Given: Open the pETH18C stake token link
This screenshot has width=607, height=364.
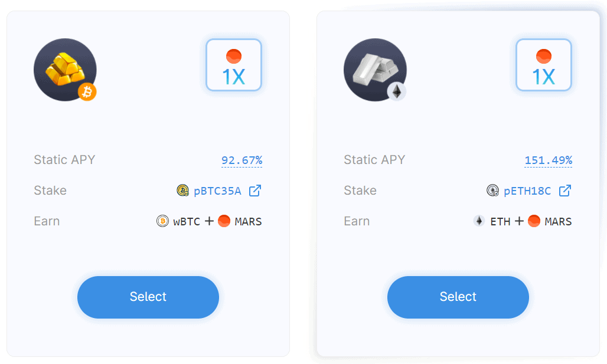Looking at the screenshot, I should (527, 191).
